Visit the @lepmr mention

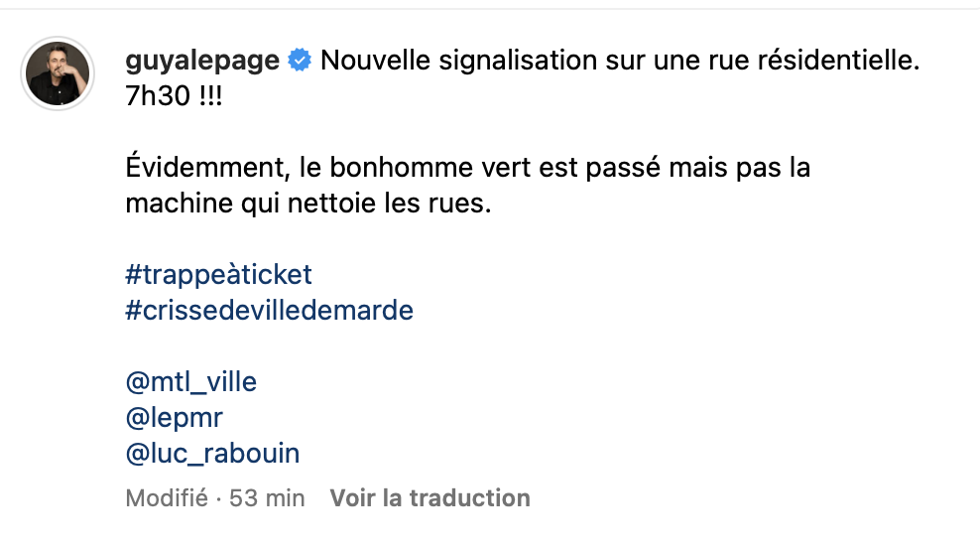tap(174, 418)
